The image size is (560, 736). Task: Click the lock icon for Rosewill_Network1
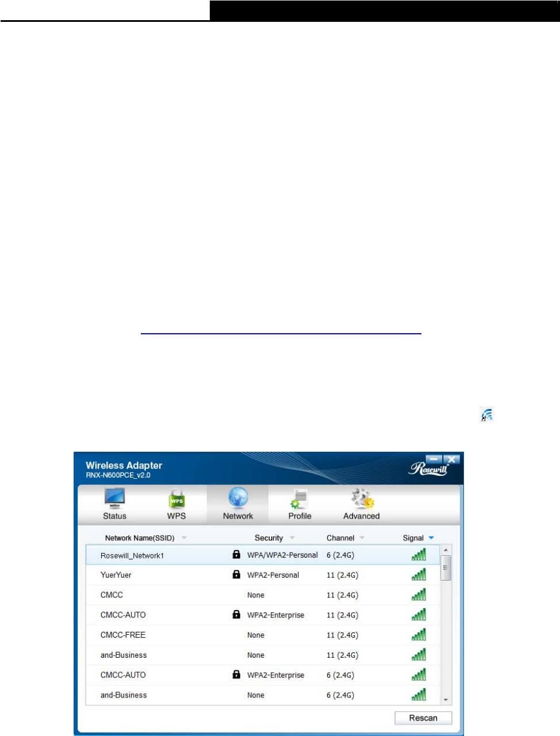pyautogui.click(x=236, y=554)
